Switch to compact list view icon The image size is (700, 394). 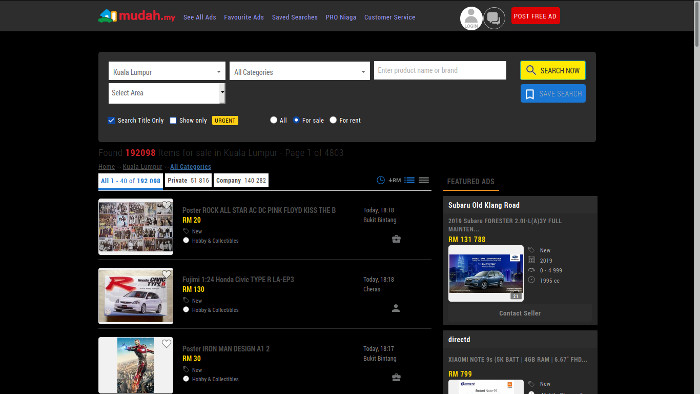pyautogui.click(x=424, y=180)
